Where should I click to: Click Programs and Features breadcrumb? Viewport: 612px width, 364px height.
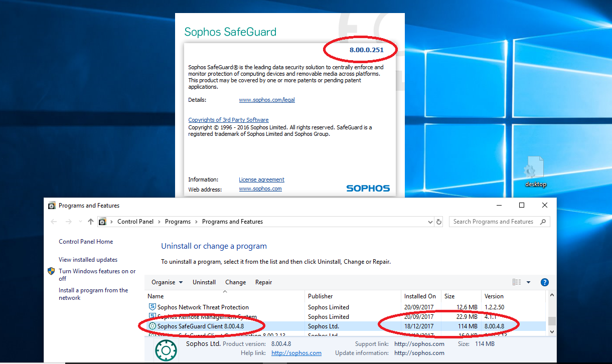click(x=232, y=222)
